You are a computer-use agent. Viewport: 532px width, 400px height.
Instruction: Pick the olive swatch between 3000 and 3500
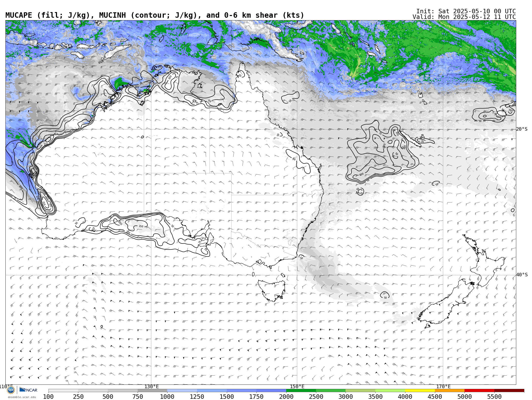click(361, 391)
